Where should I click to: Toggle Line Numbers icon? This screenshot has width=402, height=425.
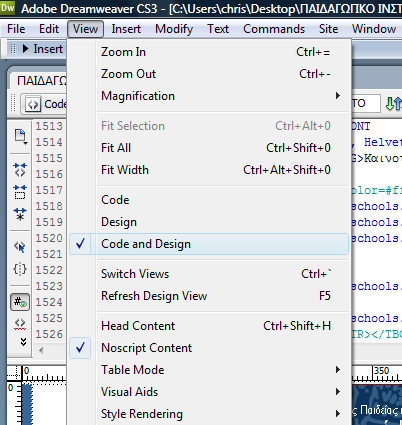click(20, 302)
